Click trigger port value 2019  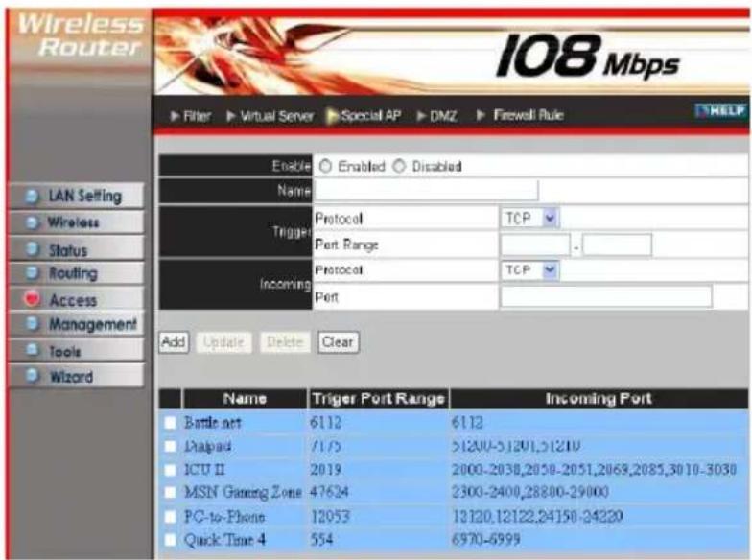click(326, 470)
